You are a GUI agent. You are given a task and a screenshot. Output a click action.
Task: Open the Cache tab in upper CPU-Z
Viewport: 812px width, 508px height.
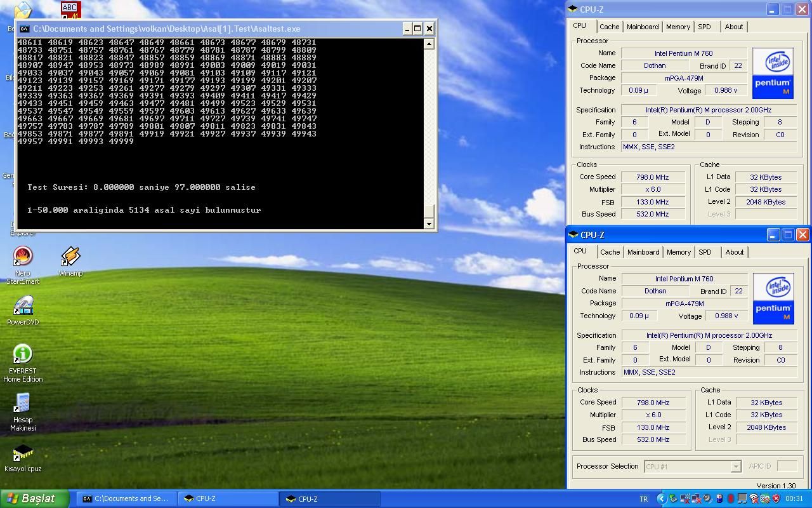click(x=609, y=27)
